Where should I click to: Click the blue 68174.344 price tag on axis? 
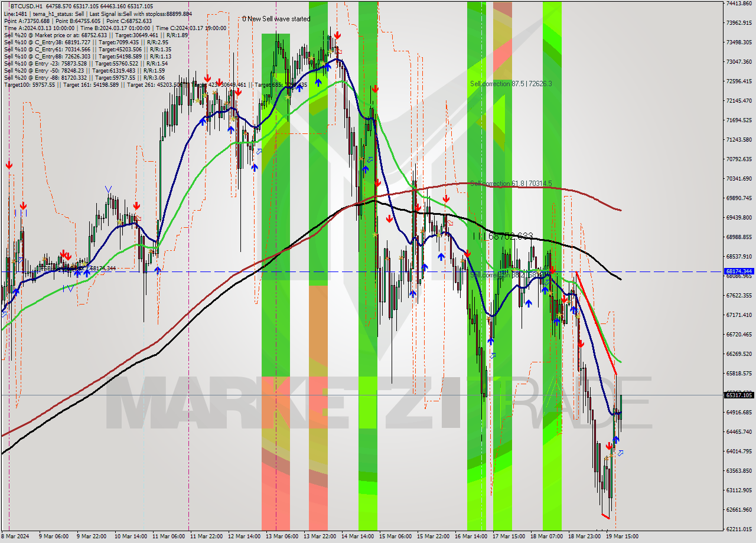tap(738, 271)
